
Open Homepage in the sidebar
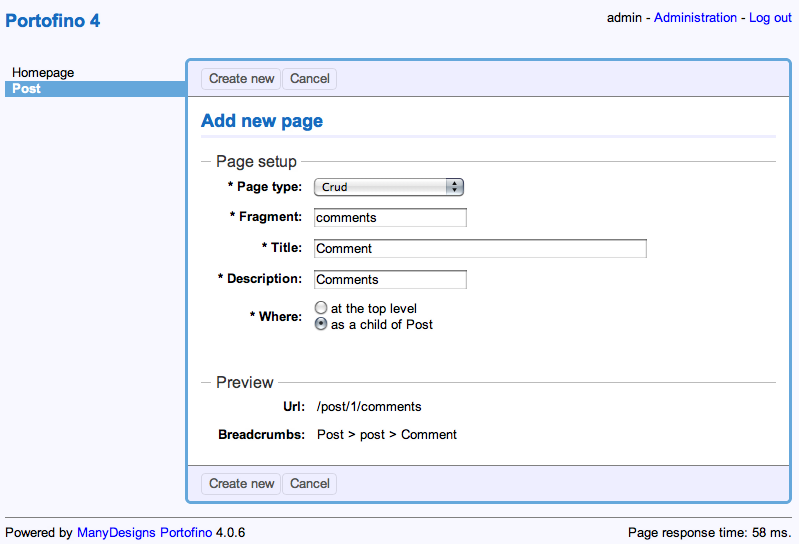[x=43, y=73]
